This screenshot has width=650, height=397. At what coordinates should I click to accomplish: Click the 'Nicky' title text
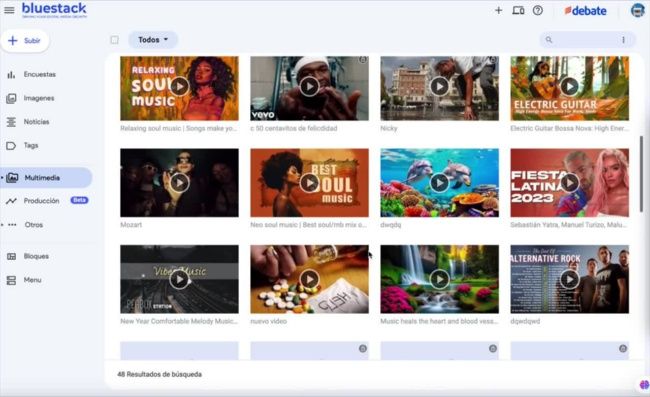[x=389, y=128]
